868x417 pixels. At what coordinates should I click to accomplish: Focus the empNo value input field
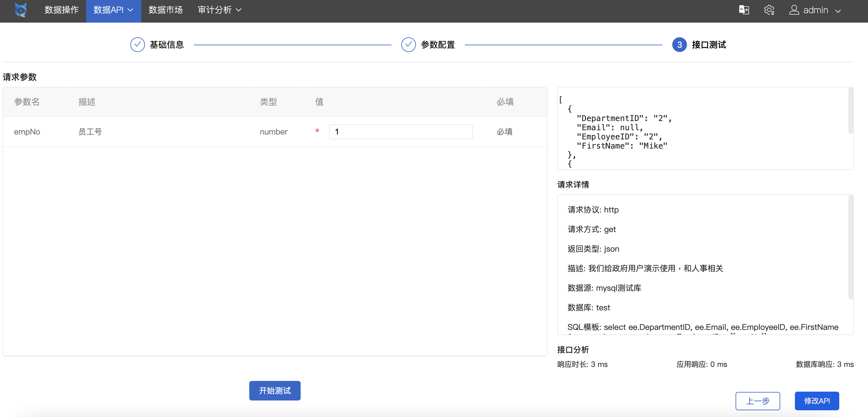(x=401, y=132)
